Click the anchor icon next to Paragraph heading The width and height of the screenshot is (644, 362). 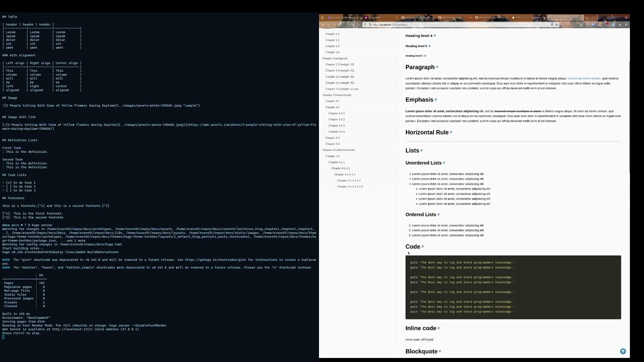click(x=437, y=67)
